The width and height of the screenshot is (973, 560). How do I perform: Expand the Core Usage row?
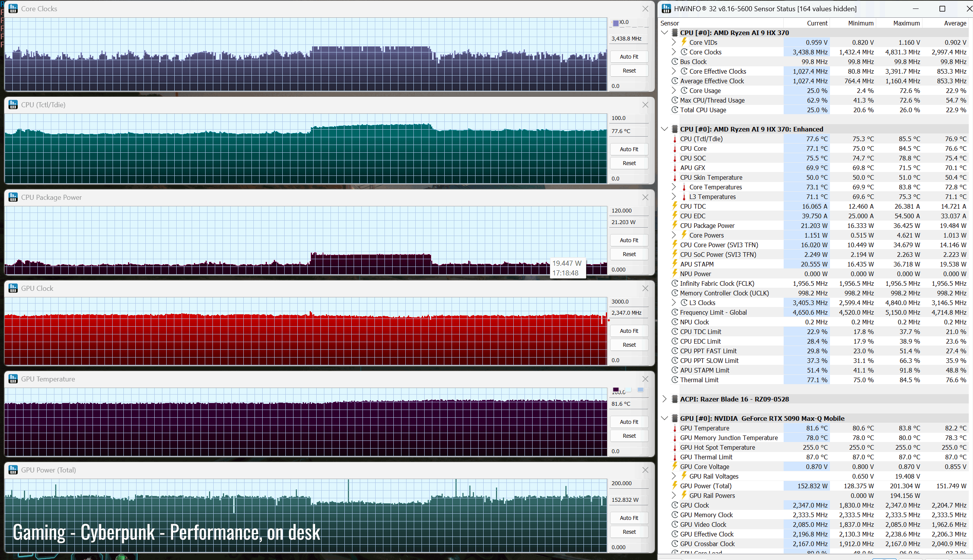point(674,90)
